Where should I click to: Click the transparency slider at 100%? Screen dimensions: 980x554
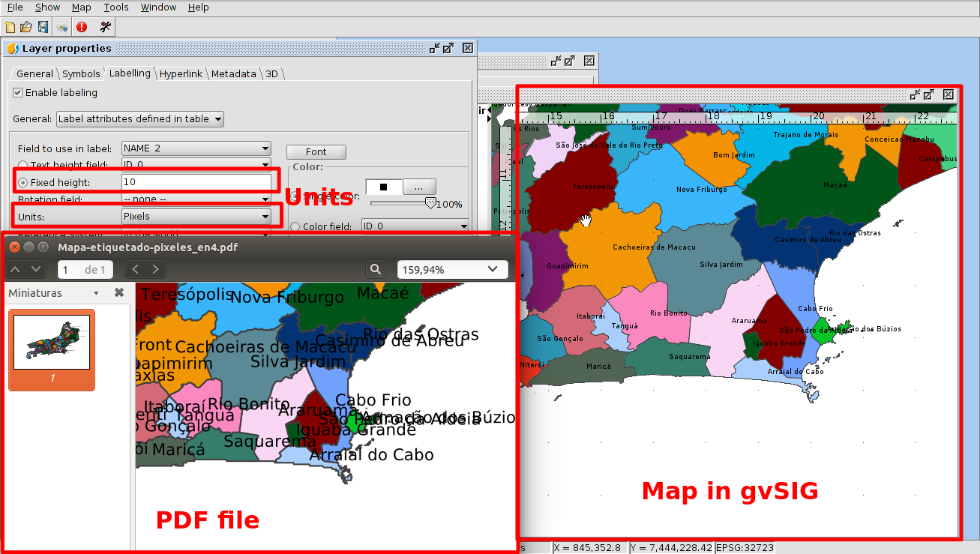point(430,202)
